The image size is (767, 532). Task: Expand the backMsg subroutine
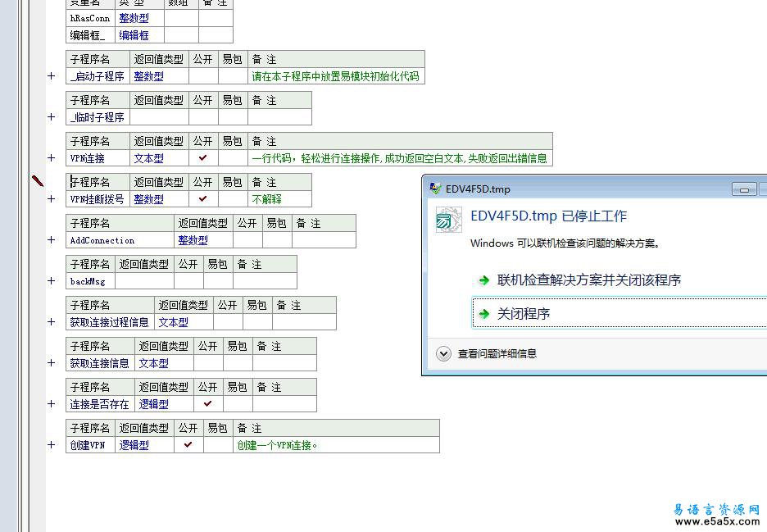click(52, 281)
